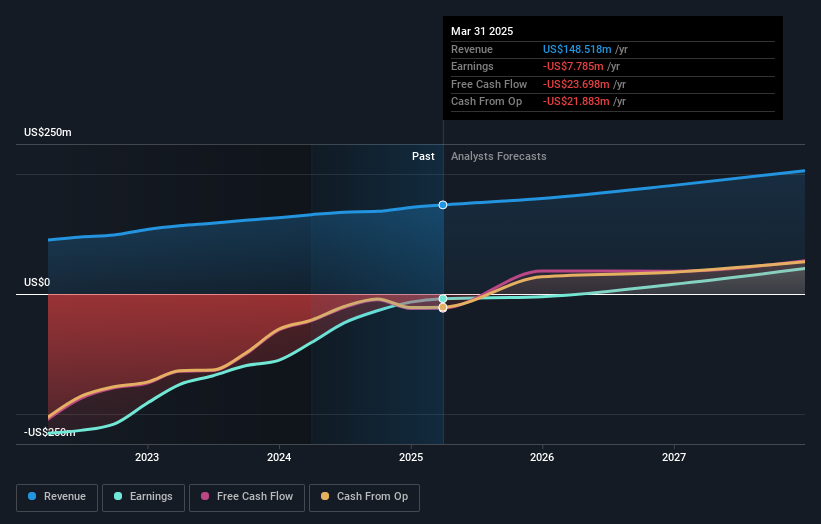Toggle the Cash From Op legend button
The image size is (821, 524).
[x=364, y=497]
